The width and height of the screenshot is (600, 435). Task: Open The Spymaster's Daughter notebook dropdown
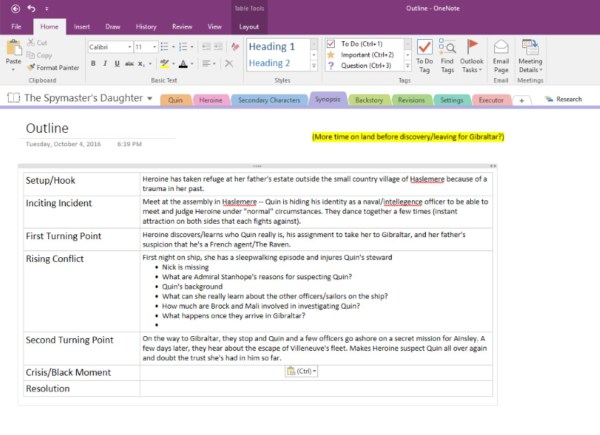pyautogui.click(x=149, y=99)
